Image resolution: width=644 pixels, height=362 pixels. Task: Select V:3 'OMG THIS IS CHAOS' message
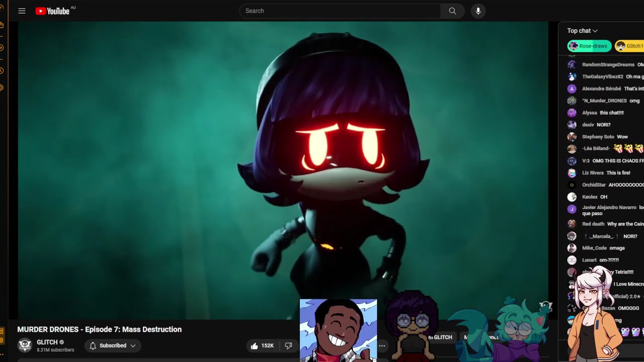pos(606,161)
